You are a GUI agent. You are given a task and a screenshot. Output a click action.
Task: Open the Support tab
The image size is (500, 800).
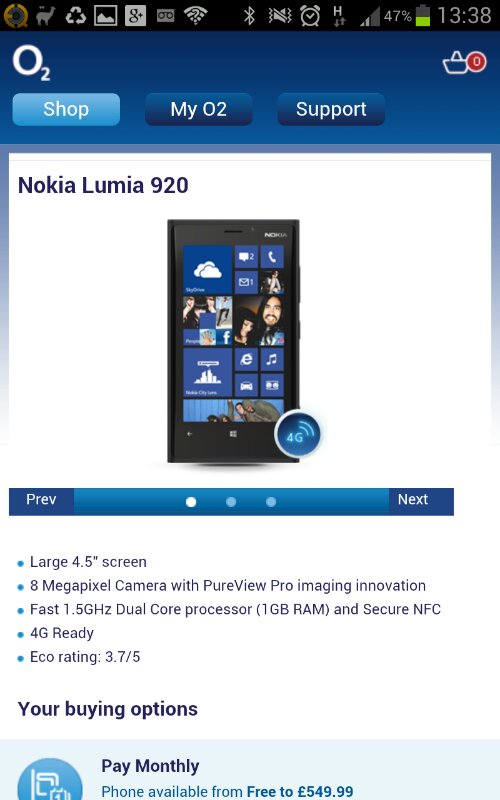(331, 109)
